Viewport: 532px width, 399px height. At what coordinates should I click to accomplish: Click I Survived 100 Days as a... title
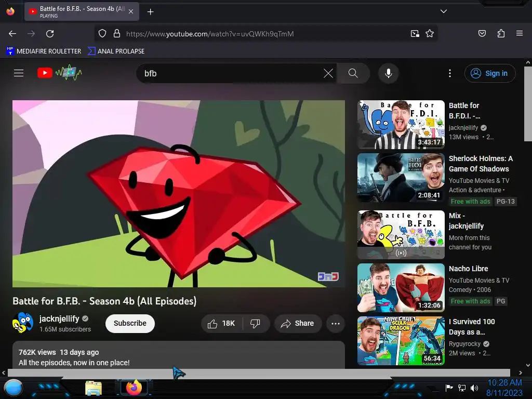pyautogui.click(x=472, y=327)
